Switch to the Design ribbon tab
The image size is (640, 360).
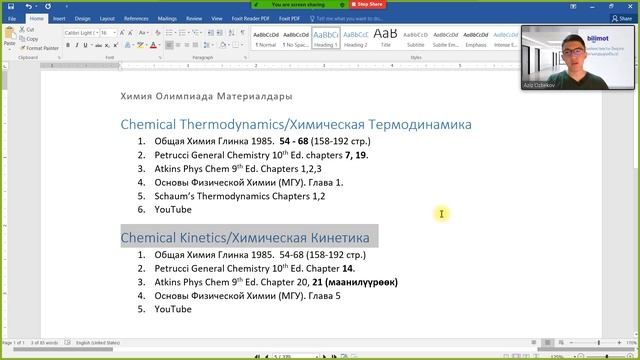click(82, 19)
